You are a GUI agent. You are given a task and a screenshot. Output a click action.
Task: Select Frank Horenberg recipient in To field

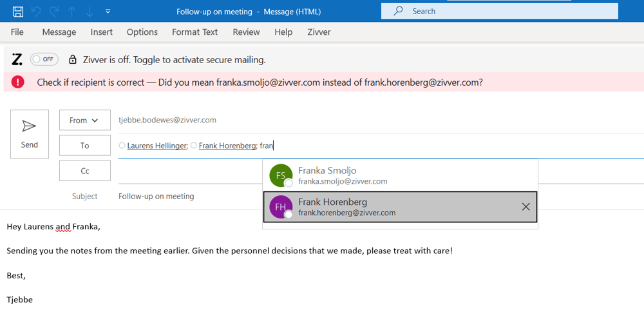coord(227,146)
